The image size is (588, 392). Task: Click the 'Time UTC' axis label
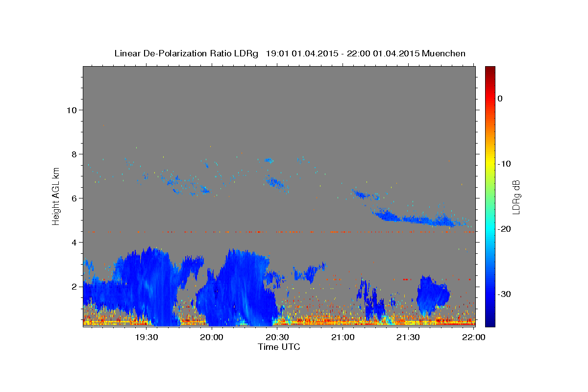279,347
